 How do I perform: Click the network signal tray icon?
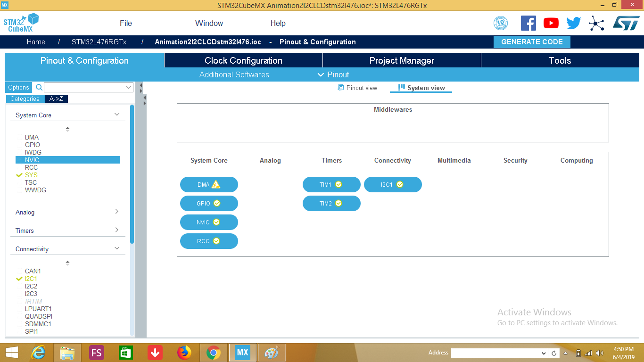[588, 353]
